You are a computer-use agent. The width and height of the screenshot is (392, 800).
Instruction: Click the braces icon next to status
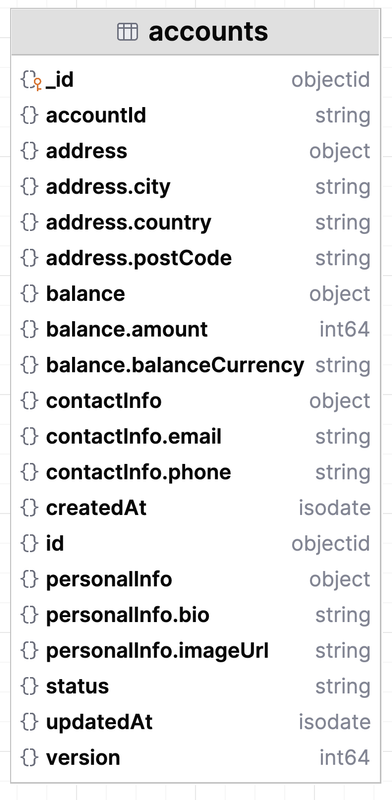30,687
